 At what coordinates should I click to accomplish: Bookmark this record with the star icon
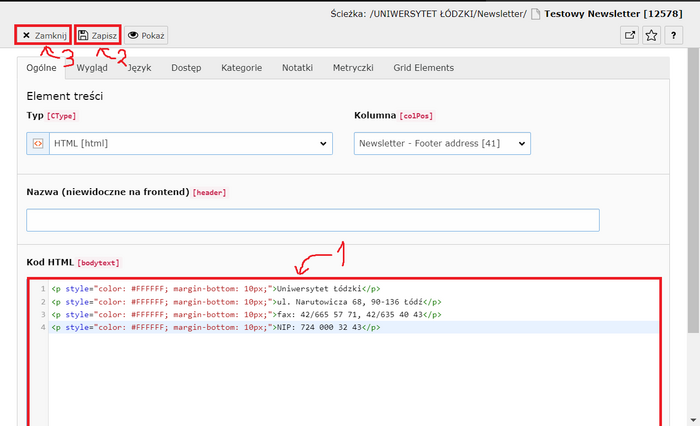click(652, 35)
